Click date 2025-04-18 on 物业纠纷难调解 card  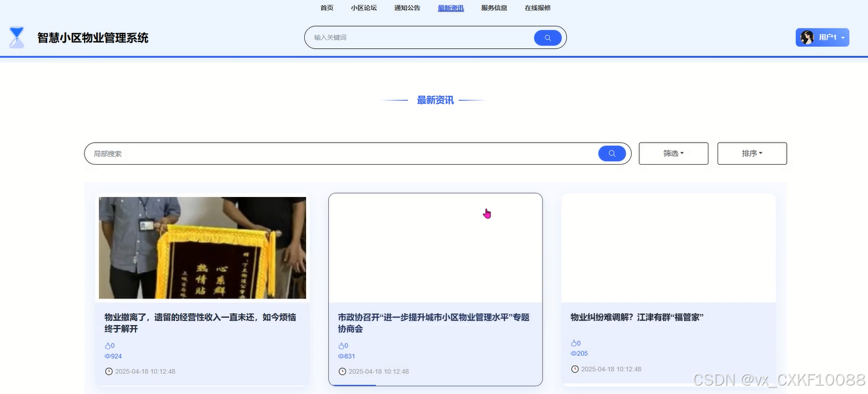(x=612, y=369)
